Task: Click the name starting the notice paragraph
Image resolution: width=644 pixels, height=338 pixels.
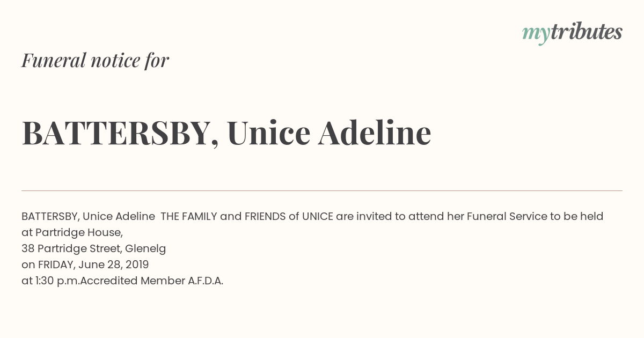Action: coord(88,216)
